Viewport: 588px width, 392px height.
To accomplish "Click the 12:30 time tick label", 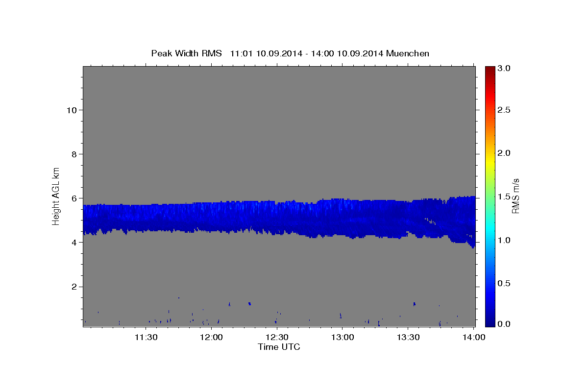I will coord(277,337).
